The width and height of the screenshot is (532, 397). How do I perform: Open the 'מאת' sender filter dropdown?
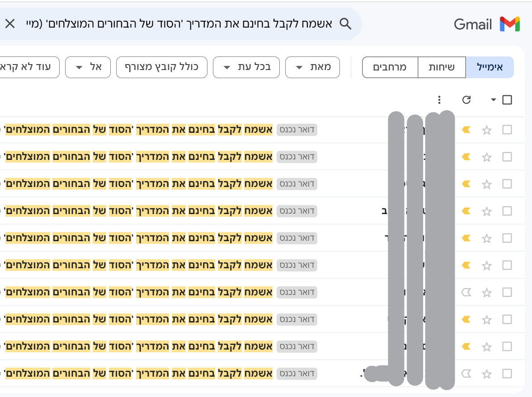(312, 67)
